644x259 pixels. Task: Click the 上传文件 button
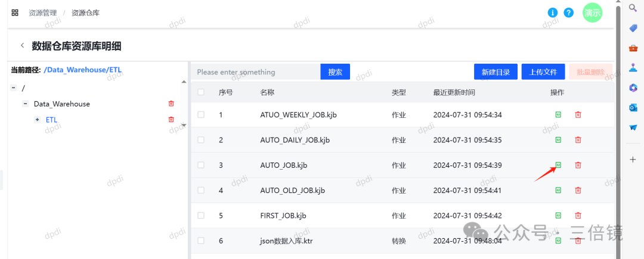tap(543, 71)
